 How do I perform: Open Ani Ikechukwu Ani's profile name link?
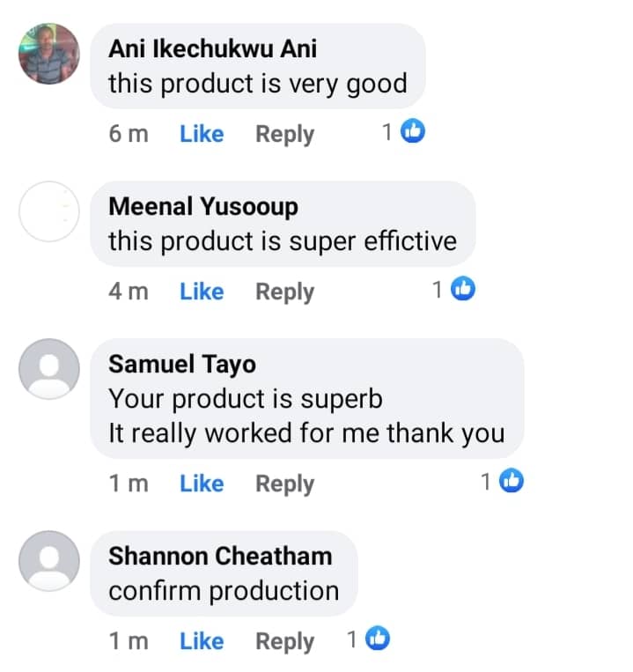click(212, 50)
